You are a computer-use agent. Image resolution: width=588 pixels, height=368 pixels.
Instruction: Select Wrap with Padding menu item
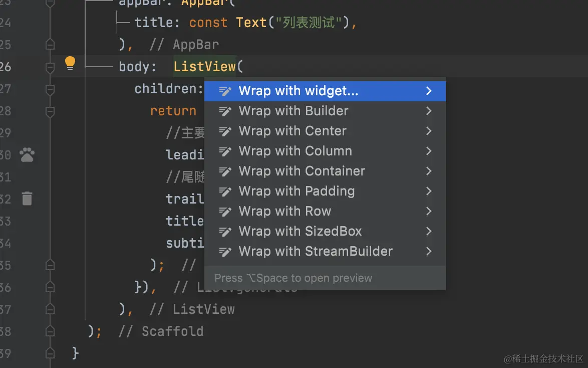pos(297,191)
